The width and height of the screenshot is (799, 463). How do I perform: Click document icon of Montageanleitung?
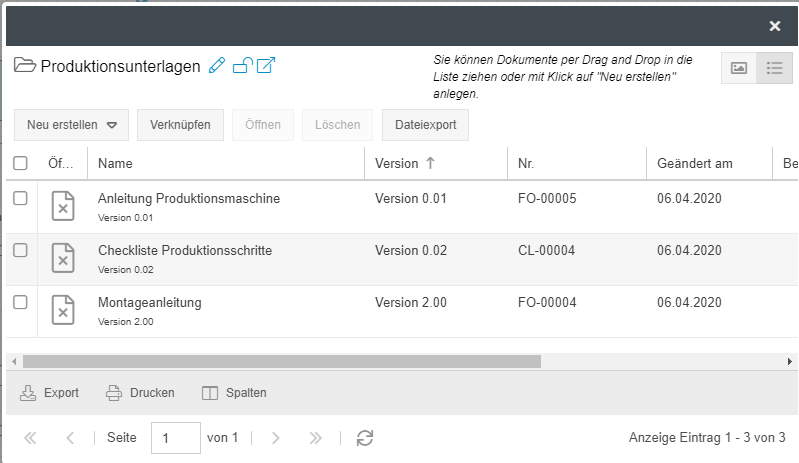point(63,311)
